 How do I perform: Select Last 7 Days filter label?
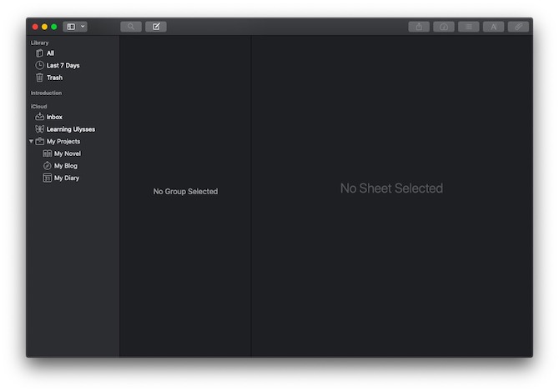(63, 66)
